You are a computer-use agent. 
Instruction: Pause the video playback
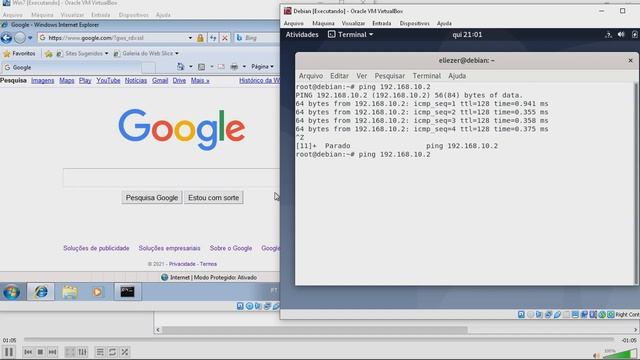click(x=9, y=352)
